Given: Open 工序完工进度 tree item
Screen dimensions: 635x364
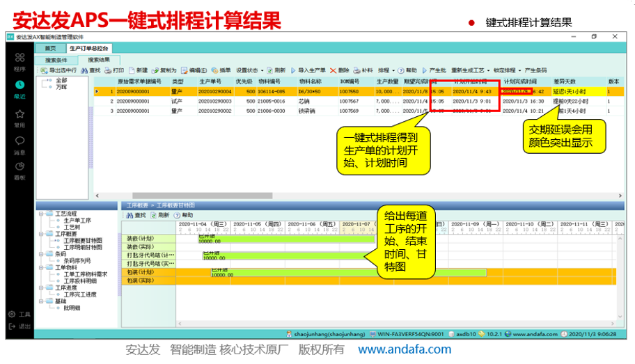Looking at the screenshot, I should coord(80,295).
